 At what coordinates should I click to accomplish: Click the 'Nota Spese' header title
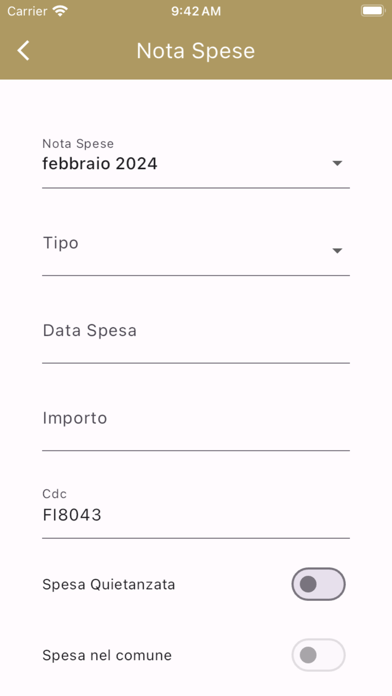click(196, 51)
